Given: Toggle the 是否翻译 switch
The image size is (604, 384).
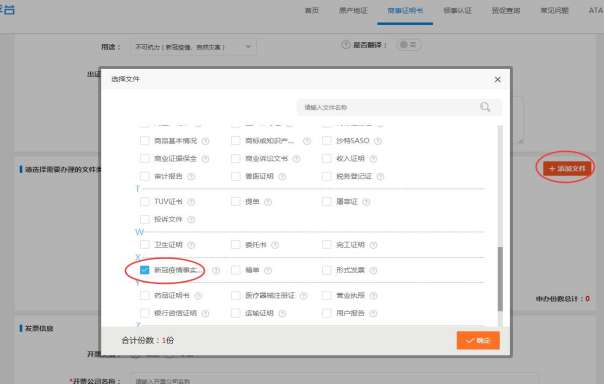Looking at the screenshot, I should [408, 45].
